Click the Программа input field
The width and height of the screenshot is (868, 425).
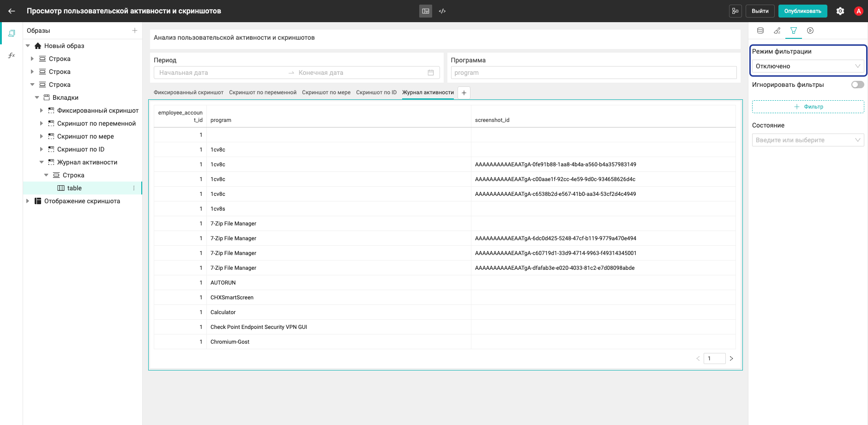pos(594,73)
